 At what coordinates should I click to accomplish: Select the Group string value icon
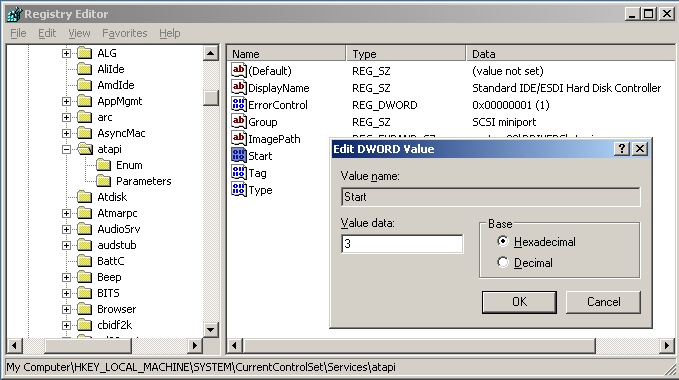tap(239, 122)
